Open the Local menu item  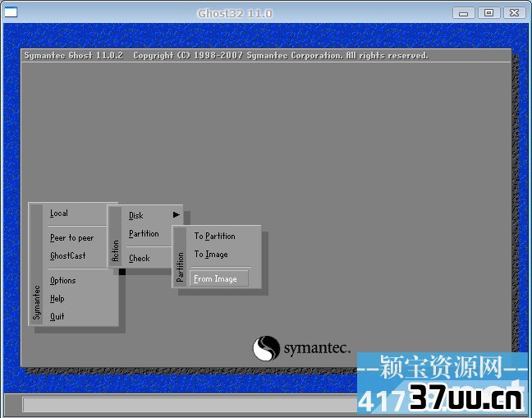(59, 213)
